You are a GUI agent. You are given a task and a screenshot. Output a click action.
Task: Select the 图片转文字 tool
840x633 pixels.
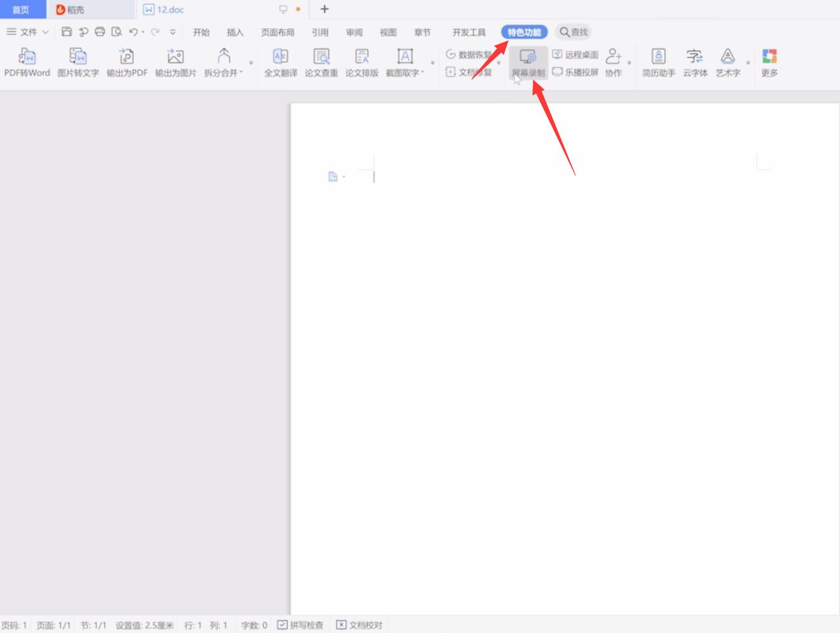click(78, 63)
